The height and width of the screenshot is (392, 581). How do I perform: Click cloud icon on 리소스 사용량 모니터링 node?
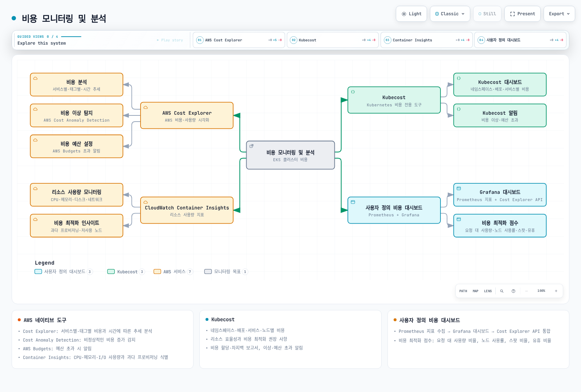click(36, 189)
